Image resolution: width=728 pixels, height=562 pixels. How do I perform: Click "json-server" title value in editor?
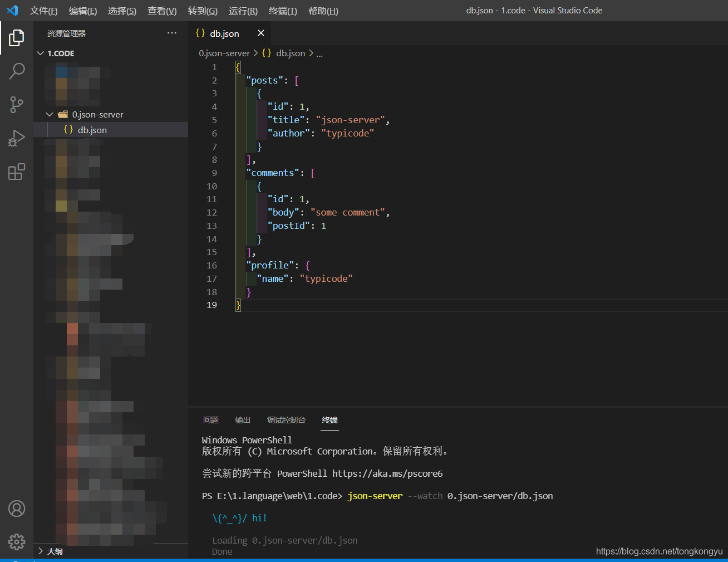point(350,120)
